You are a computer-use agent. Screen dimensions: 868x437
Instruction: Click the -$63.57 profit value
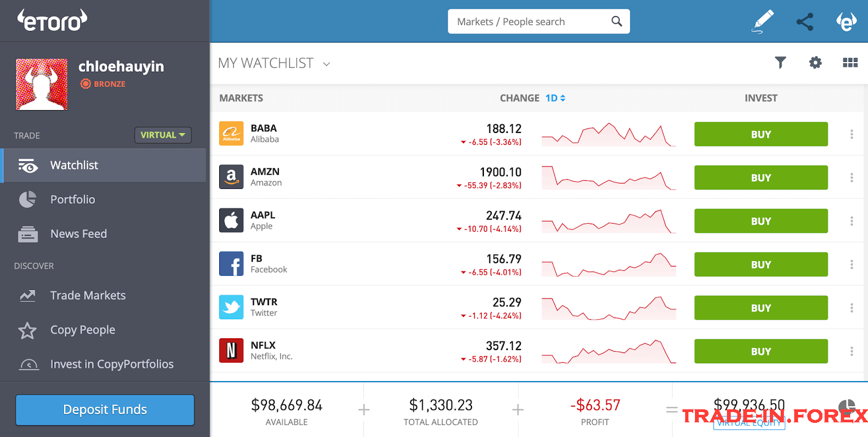coord(595,405)
